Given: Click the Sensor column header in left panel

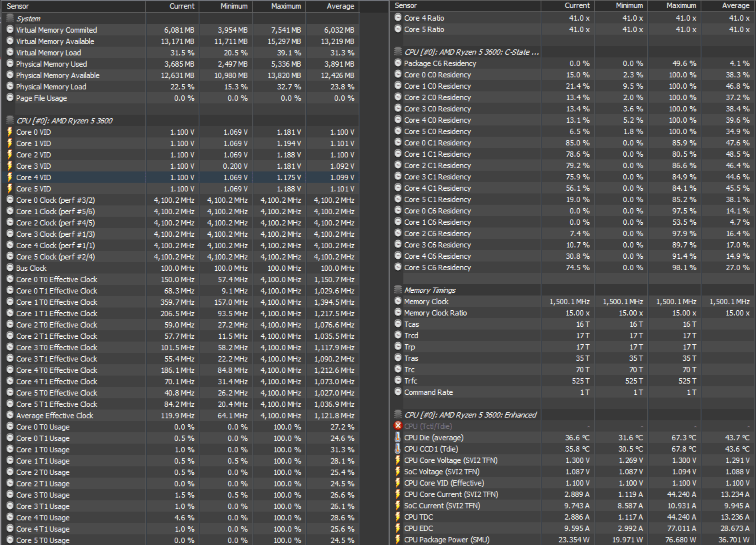Looking at the screenshot, I should tap(74, 6).
